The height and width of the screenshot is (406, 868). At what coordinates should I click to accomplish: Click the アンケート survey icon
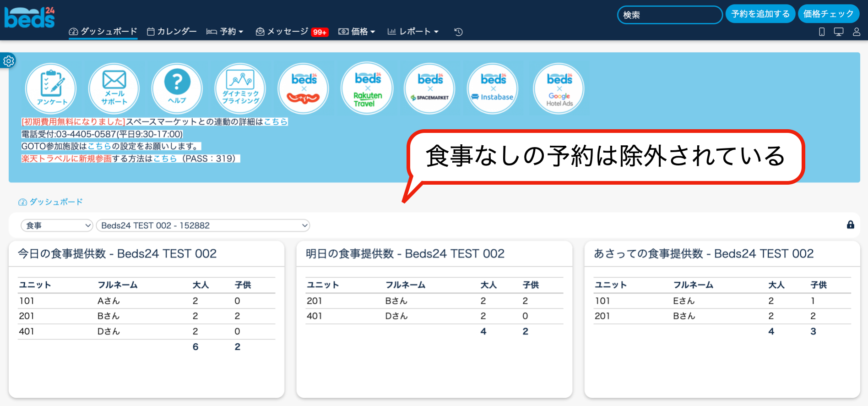click(x=51, y=88)
